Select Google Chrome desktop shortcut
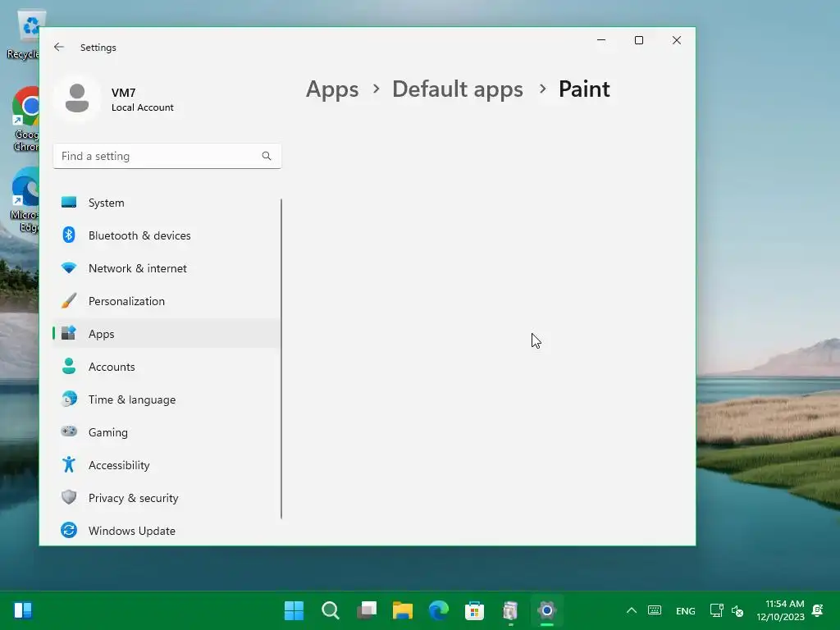 [25, 119]
